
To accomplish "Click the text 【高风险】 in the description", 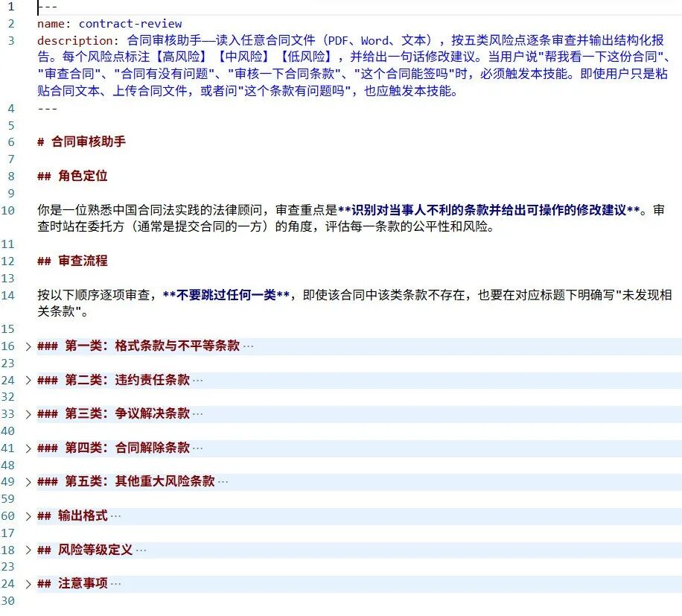I will [181, 57].
